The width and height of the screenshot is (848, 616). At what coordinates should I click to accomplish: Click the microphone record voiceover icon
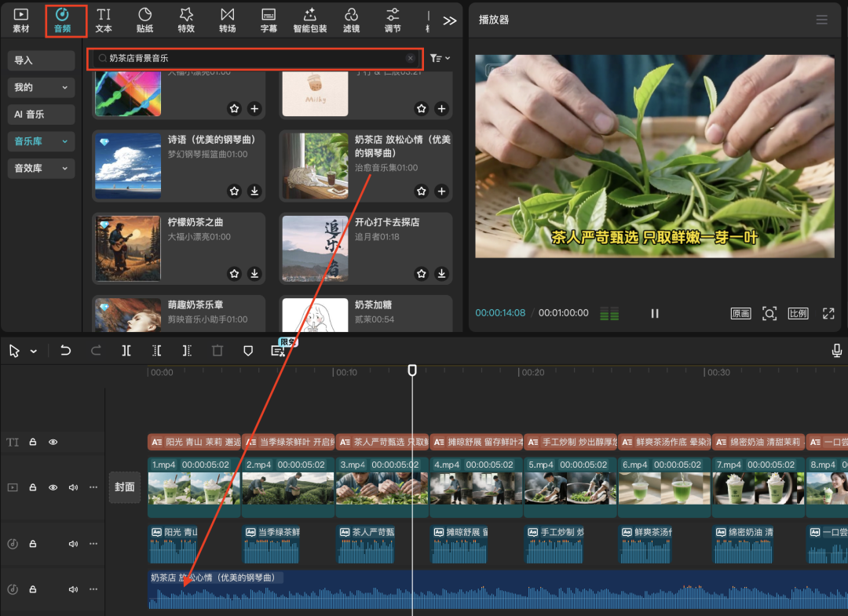838,351
